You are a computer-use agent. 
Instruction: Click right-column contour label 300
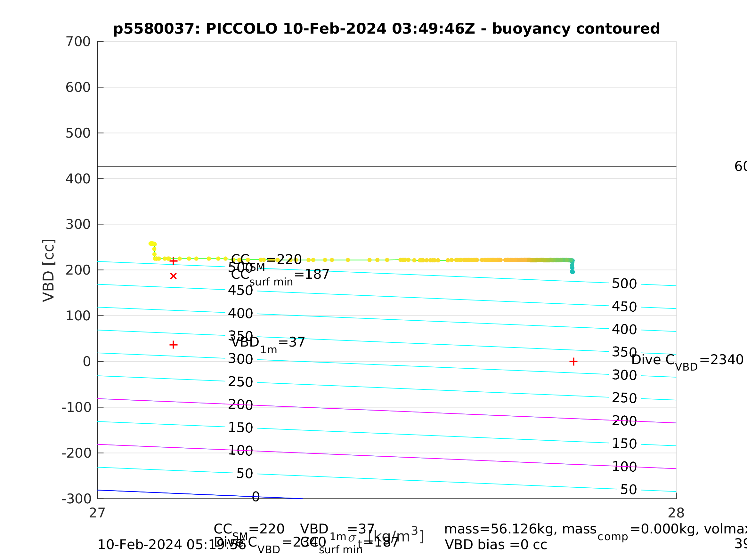tap(624, 375)
